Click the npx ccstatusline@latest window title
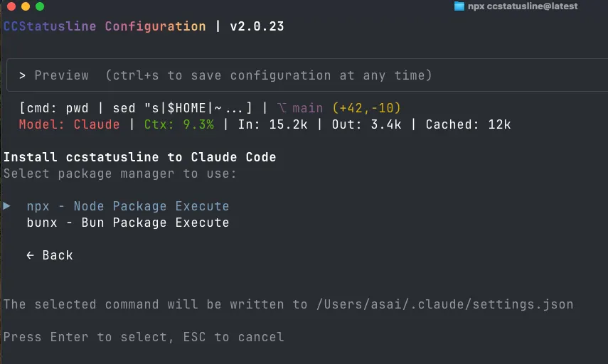Viewport: 608px width, 364px height. pyautogui.click(x=522, y=6)
